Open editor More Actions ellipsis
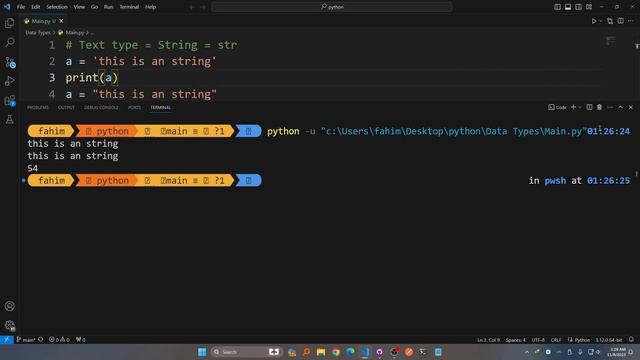The image size is (640, 360). pyautogui.click(x=631, y=21)
